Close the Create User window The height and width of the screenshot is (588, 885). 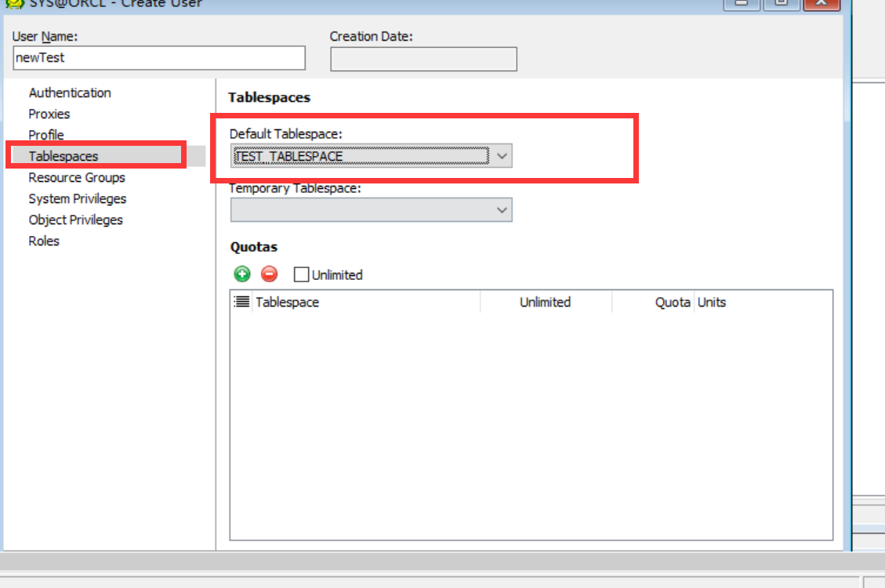pyautogui.click(x=822, y=3)
